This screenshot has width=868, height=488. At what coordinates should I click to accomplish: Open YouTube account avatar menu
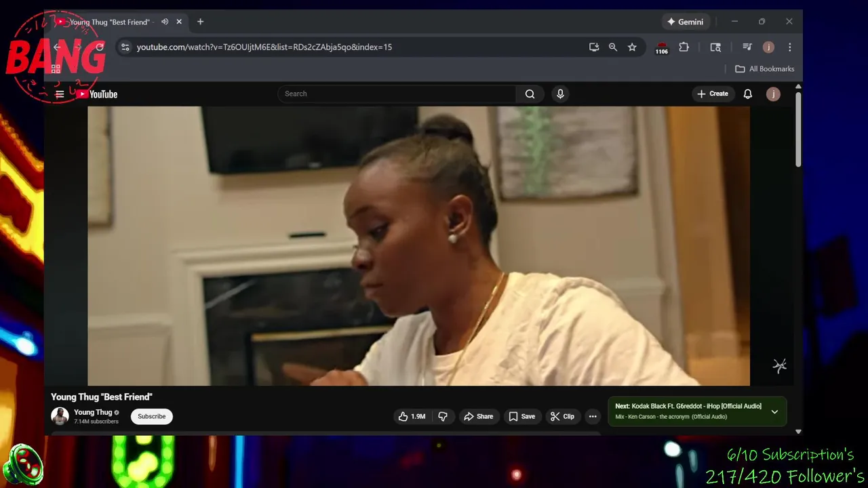tap(773, 94)
